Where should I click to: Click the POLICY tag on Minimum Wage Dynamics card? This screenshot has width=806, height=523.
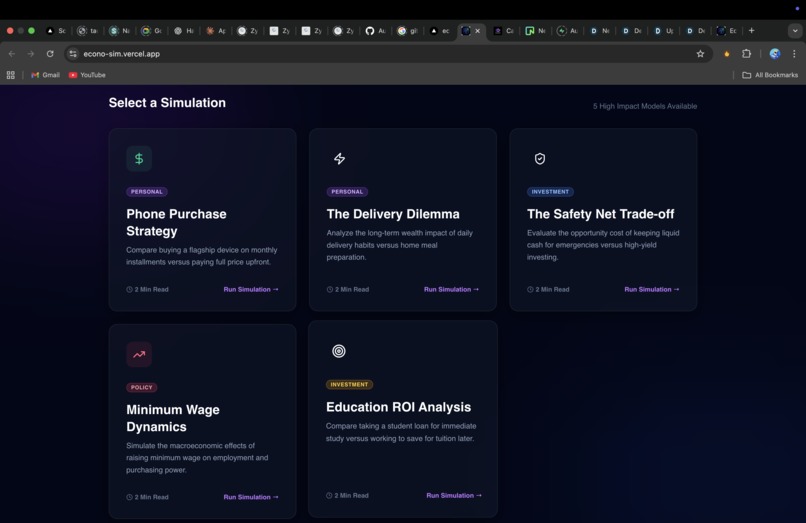tap(141, 387)
